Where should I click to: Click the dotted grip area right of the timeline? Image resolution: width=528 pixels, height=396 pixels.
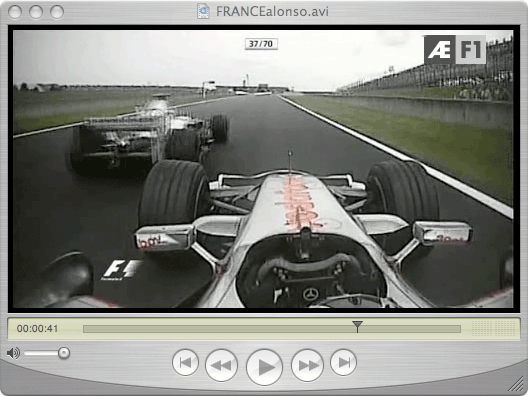493,328
